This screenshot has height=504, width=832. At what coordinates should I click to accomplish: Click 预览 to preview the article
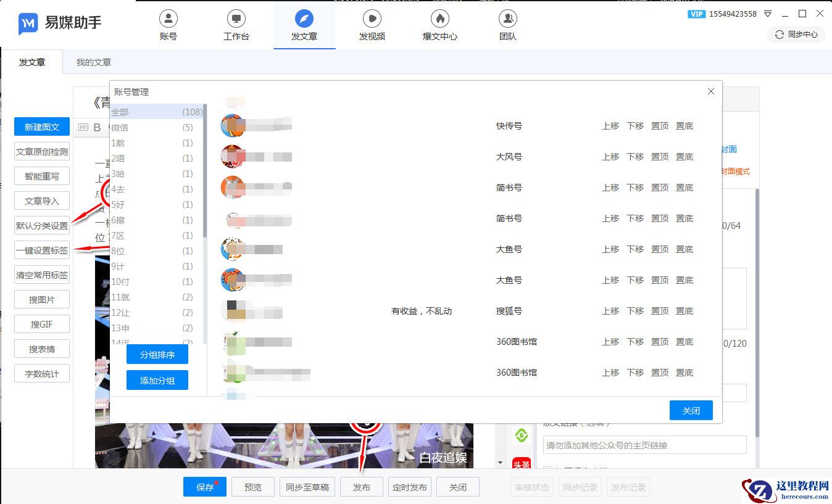coord(253,487)
